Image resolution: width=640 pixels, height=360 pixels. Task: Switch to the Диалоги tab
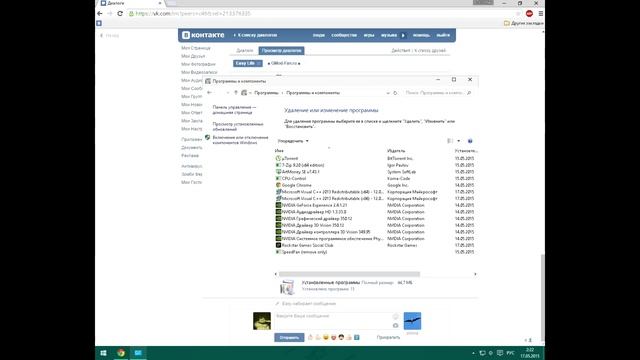pyautogui.click(x=244, y=51)
